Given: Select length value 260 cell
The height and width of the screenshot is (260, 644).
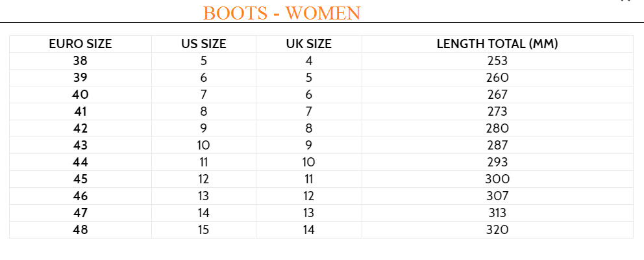Looking at the screenshot, I should coord(497,78).
